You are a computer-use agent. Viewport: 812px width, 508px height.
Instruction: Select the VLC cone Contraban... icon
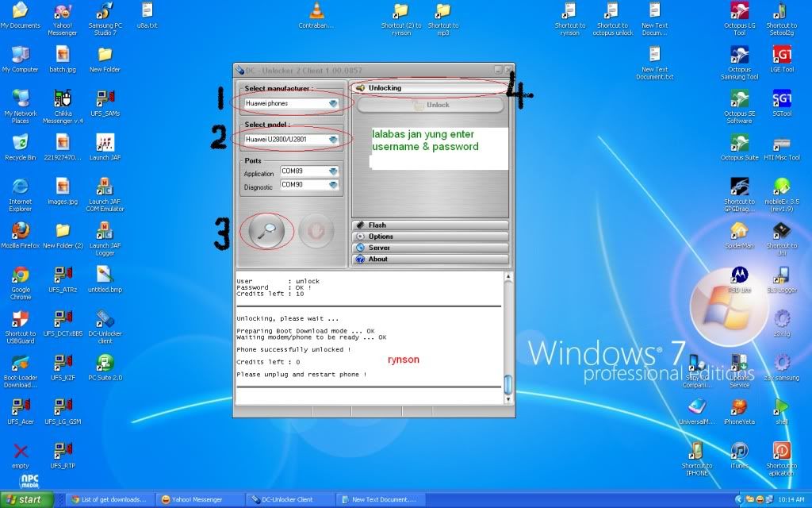(x=316, y=16)
